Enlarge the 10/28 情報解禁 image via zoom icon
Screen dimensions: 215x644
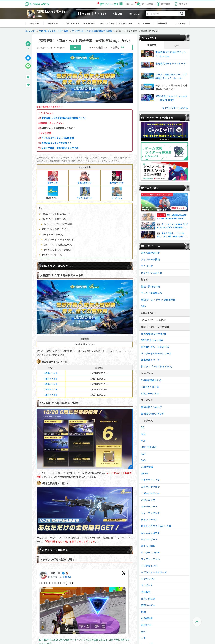[130, 467]
